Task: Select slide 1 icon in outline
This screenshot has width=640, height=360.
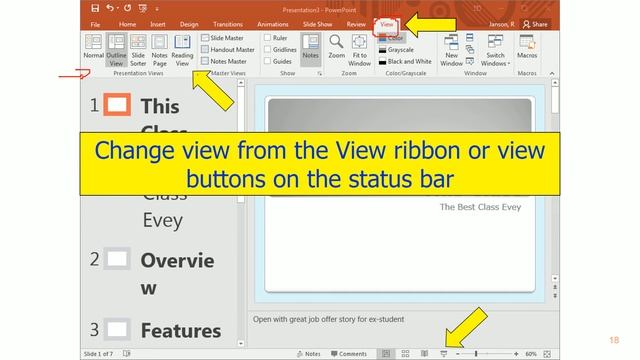Action: 117,104
